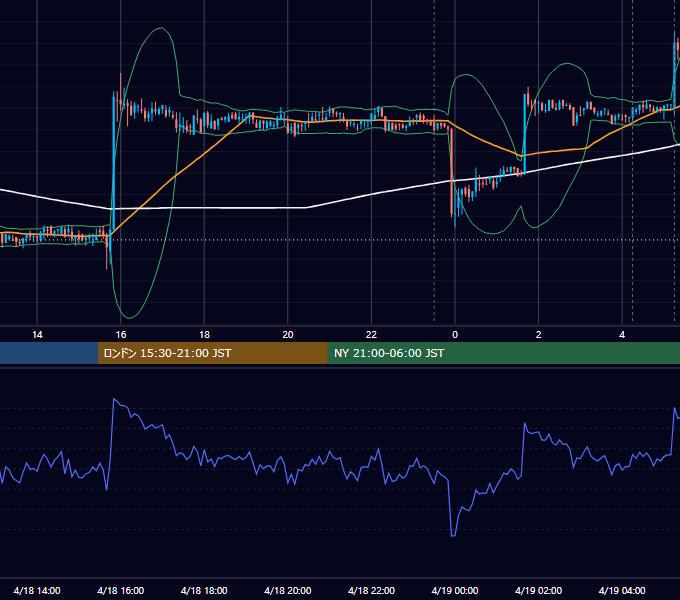The height and width of the screenshot is (600, 680).
Task: Click the hour 2 axis label
Action: (539, 335)
